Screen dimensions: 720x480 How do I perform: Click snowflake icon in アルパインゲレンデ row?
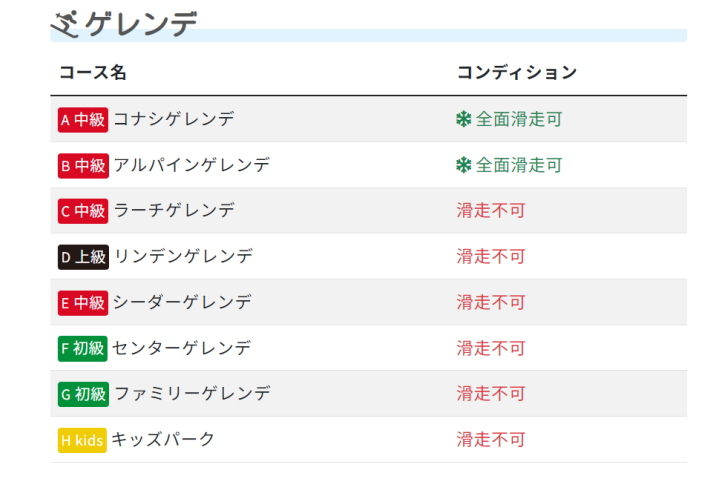[463, 166]
